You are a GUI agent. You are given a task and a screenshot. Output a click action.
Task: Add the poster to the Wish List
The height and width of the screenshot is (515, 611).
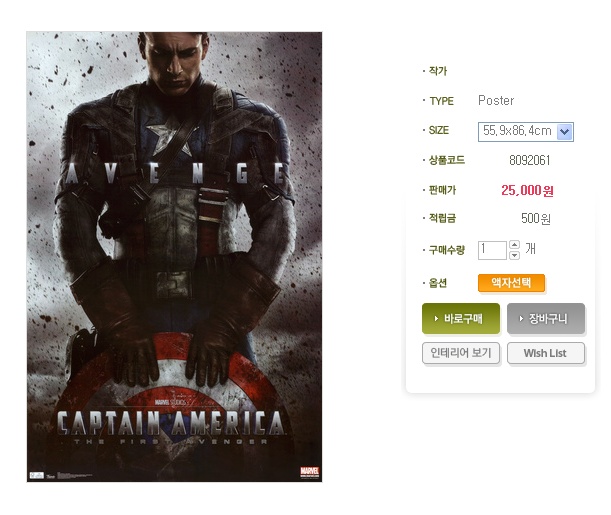[x=546, y=353]
